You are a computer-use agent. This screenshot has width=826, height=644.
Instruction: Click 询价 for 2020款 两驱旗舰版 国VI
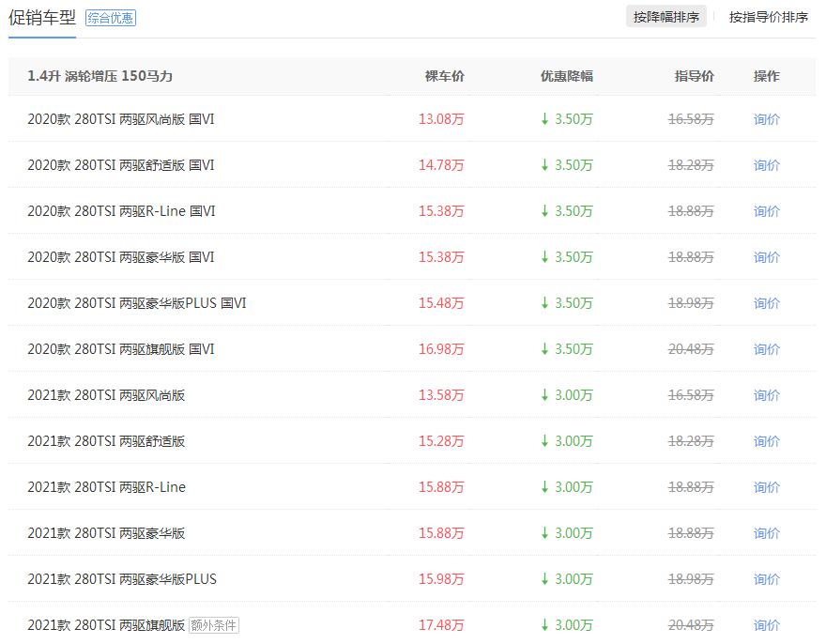pos(767,349)
